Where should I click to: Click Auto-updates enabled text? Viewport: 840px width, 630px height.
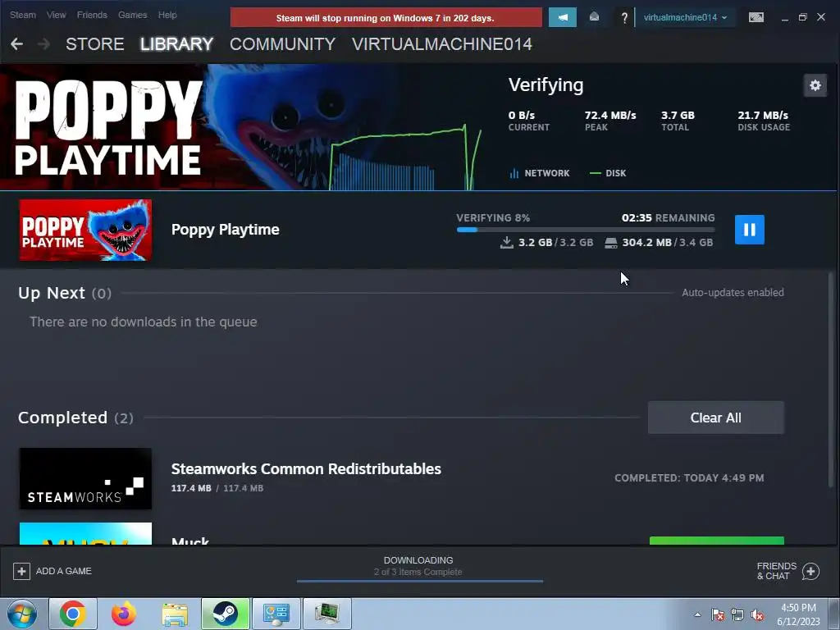(x=733, y=293)
